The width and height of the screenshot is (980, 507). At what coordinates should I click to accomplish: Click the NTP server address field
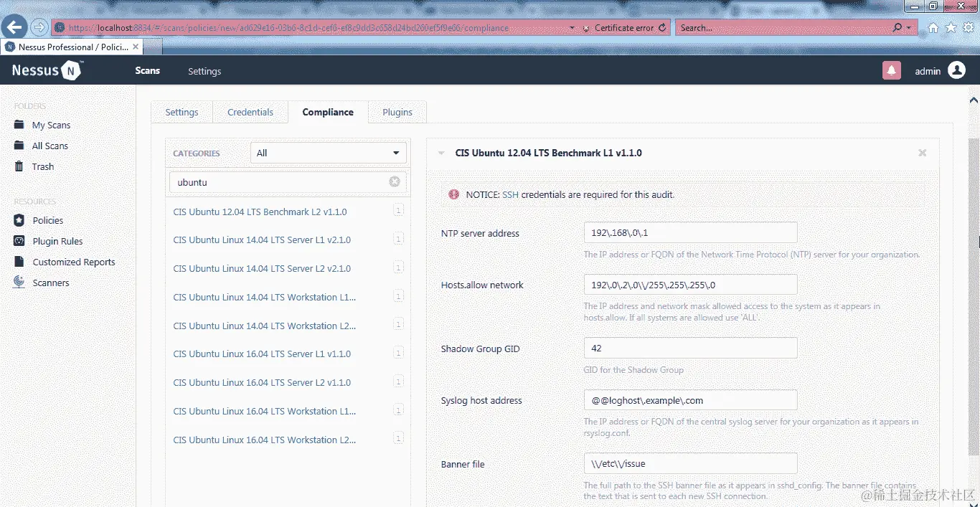691,232
